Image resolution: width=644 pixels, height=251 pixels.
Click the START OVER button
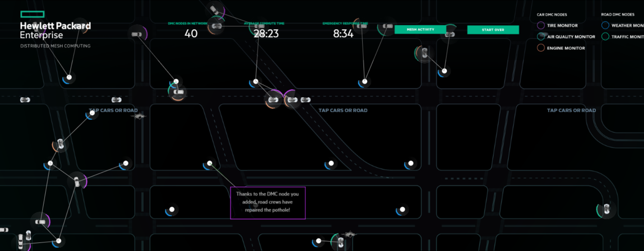tap(493, 30)
